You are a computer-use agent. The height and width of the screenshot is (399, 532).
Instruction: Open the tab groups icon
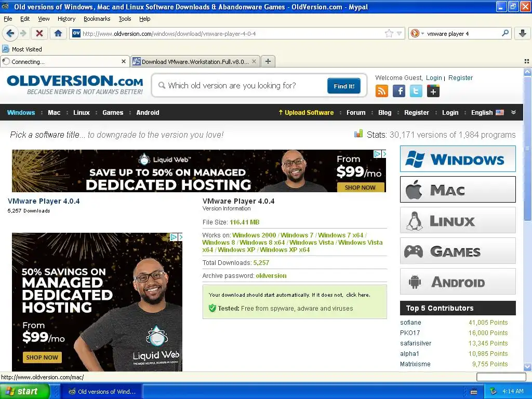point(527,61)
